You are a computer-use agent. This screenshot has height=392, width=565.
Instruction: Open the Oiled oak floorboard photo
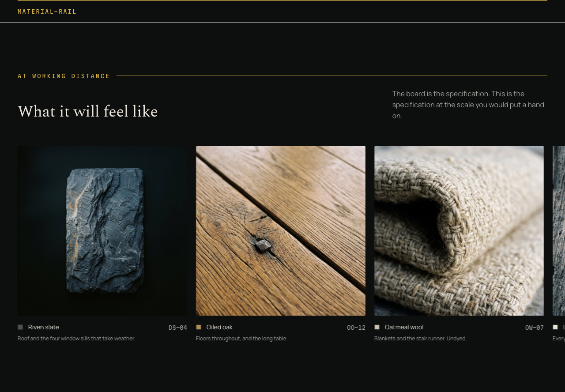(281, 231)
